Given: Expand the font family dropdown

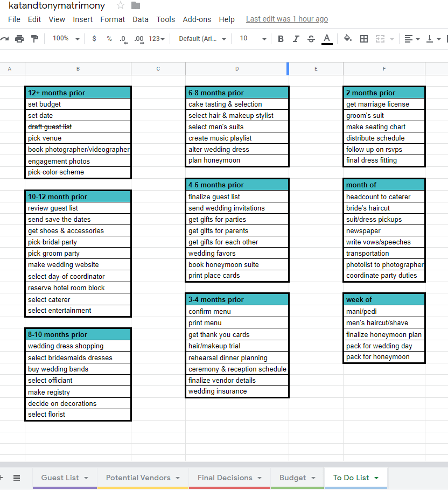Looking at the screenshot, I should pyautogui.click(x=202, y=39).
